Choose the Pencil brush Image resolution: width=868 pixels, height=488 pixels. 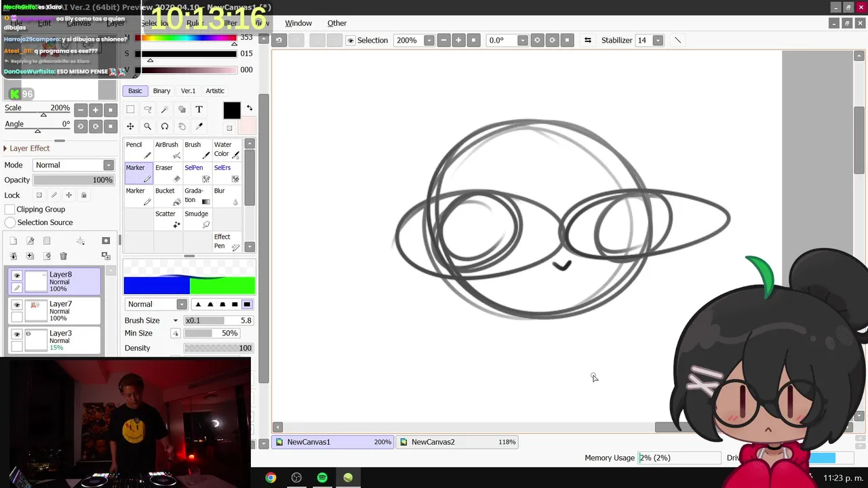tap(138, 150)
